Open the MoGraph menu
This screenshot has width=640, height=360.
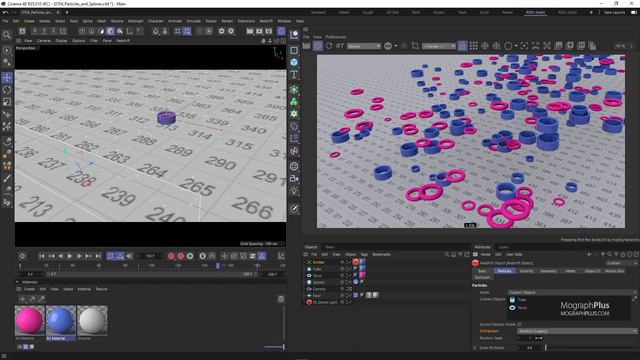coord(136,21)
